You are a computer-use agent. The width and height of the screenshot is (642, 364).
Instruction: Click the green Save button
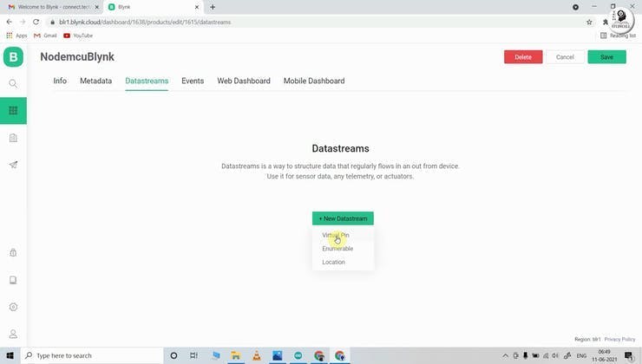coord(606,57)
